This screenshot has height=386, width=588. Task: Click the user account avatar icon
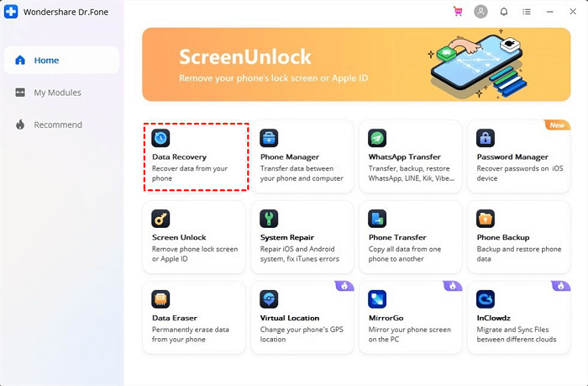point(480,12)
